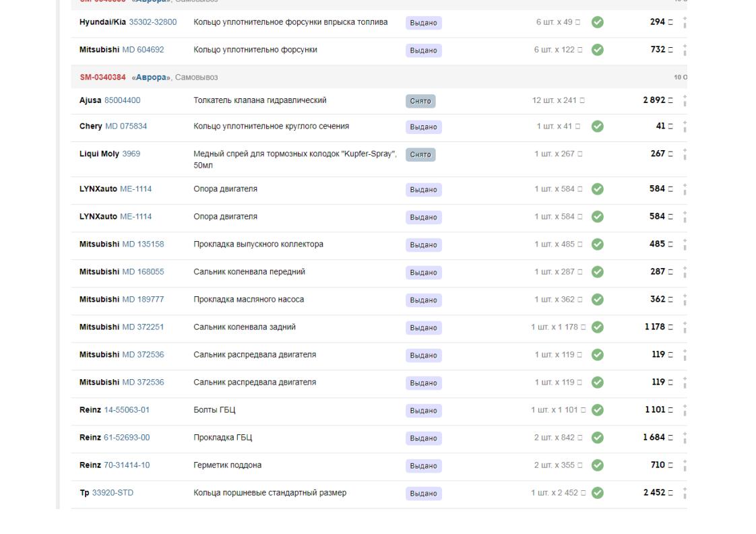Image resolution: width=756 pixels, height=534 pixels.
Task: Open part number MD 604692 link
Action: [143, 50]
